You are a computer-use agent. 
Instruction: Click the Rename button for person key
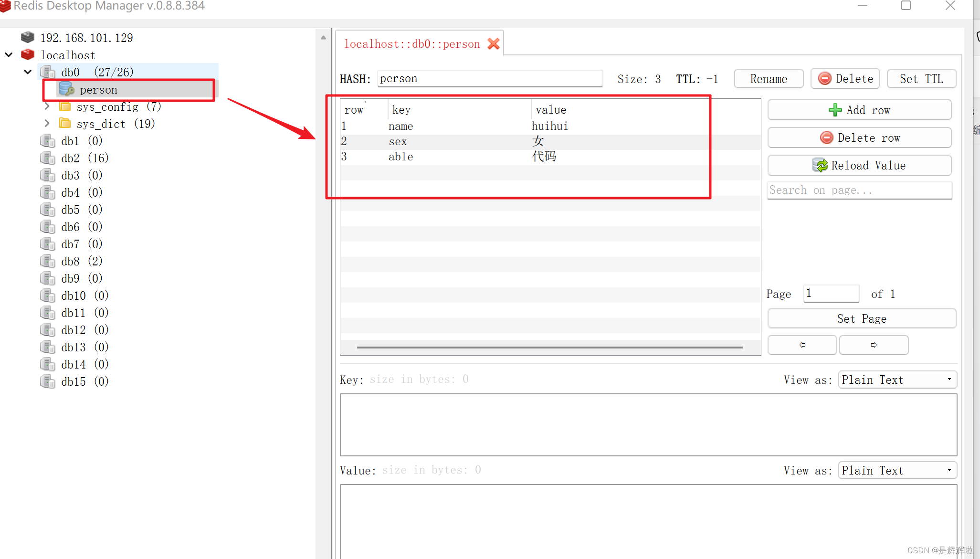pyautogui.click(x=769, y=79)
